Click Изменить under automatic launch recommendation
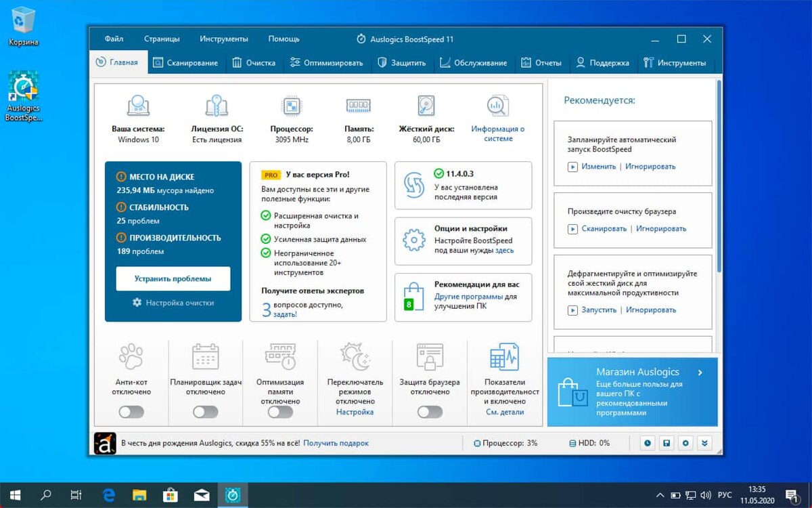Screen dimensions: 812x508 [599, 167]
